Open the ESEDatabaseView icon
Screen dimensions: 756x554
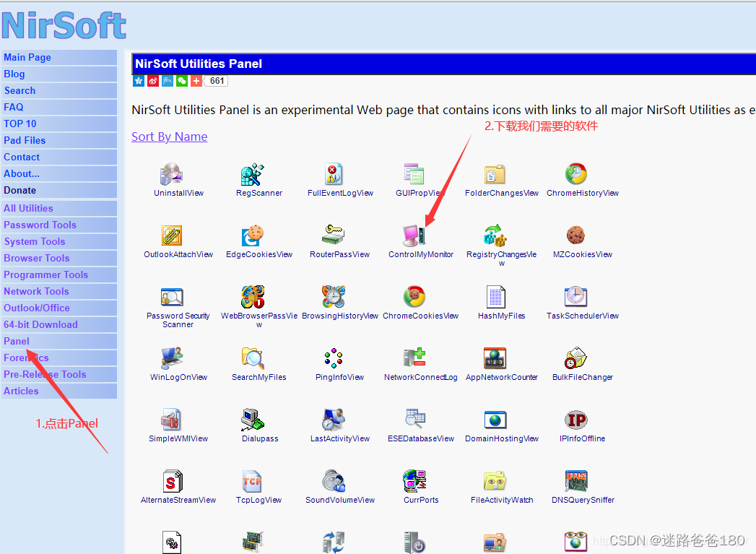414,420
